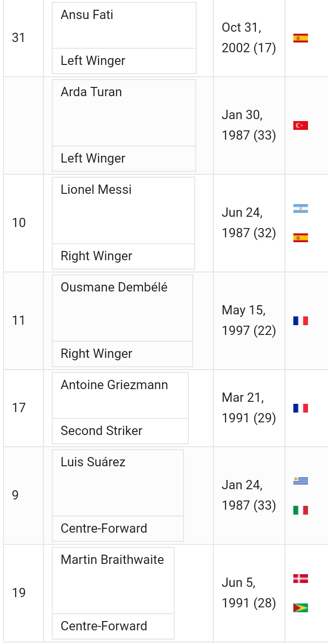Click the Second Striker position label
This screenshot has height=644, width=328.
point(102,431)
